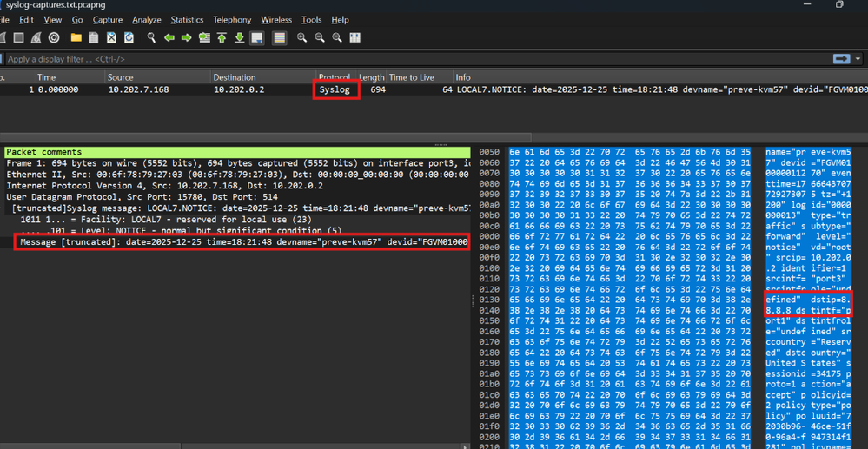868x449 pixels.
Task: Close the capture file icon
Action: (111, 37)
